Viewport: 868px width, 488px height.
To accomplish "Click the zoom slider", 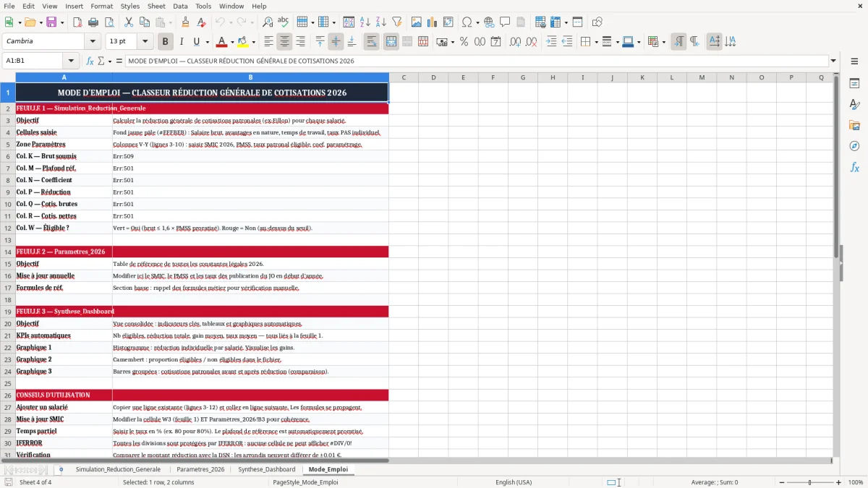I will tap(809, 482).
